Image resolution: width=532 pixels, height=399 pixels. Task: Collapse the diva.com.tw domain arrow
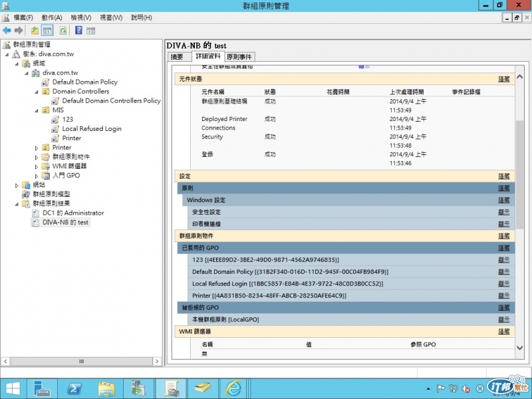tap(27, 73)
